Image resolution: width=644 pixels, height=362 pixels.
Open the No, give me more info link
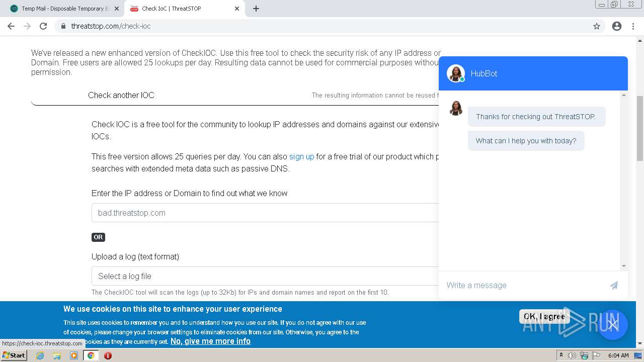(x=210, y=341)
